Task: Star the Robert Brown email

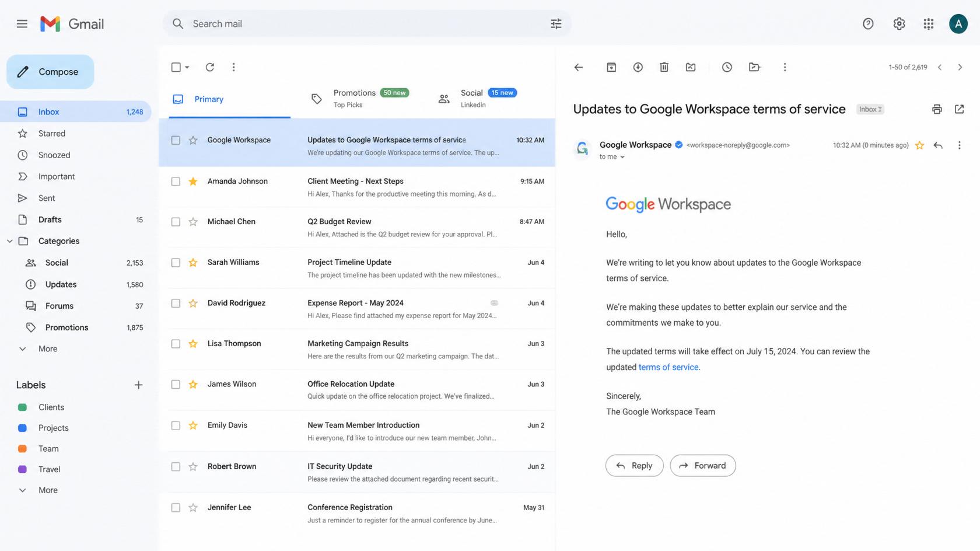Action: 193,467
